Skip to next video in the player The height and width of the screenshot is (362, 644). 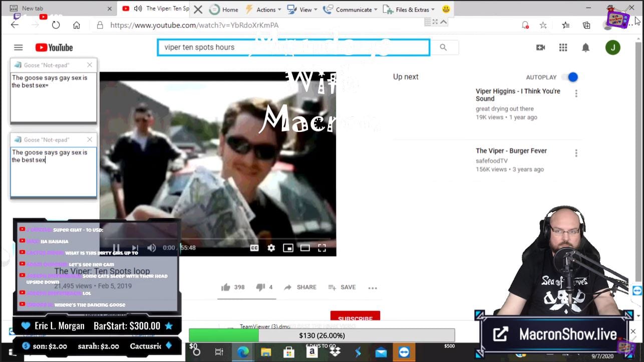click(x=134, y=248)
